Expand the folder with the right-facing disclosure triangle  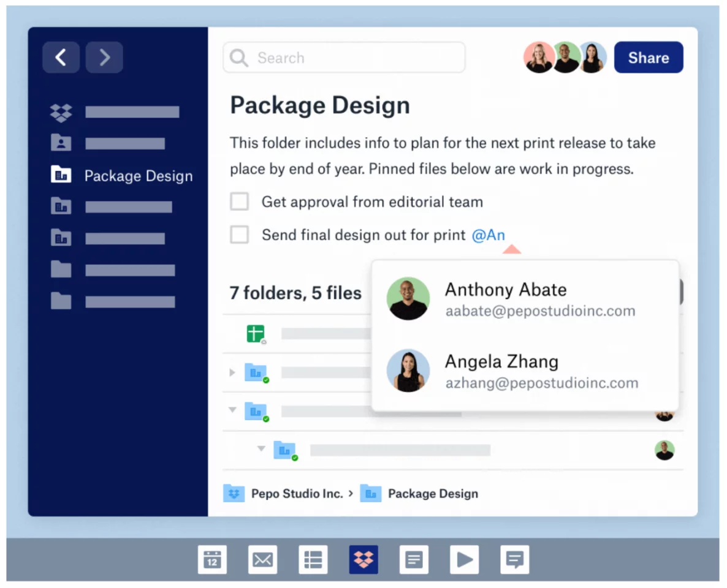point(232,372)
